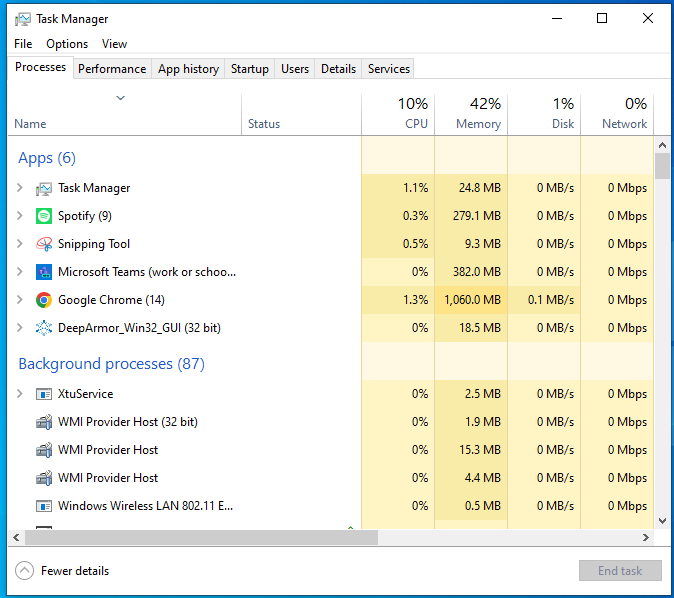Expand the Snipping Tool row
This screenshot has height=598, width=674.
(19, 244)
